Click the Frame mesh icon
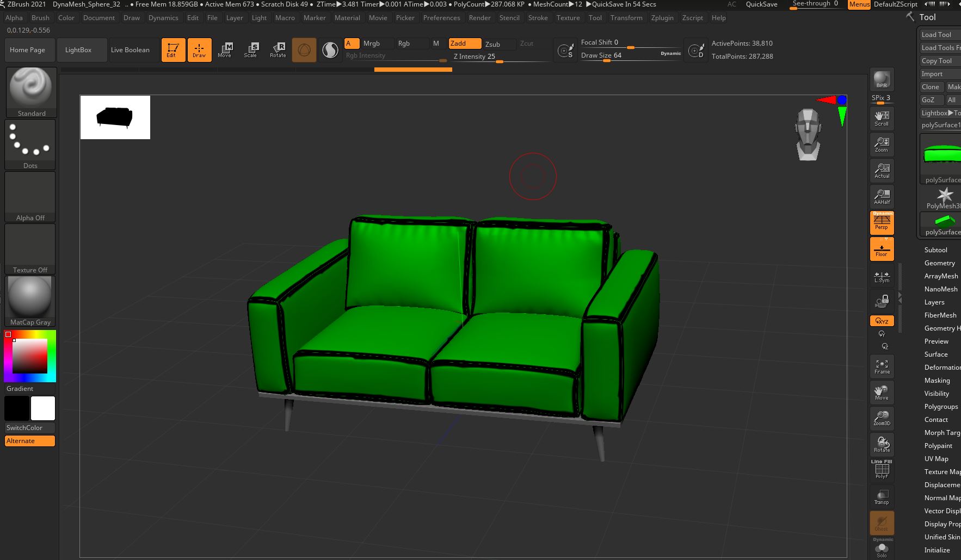Image resolution: width=961 pixels, height=560 pixels. (882, 366)
